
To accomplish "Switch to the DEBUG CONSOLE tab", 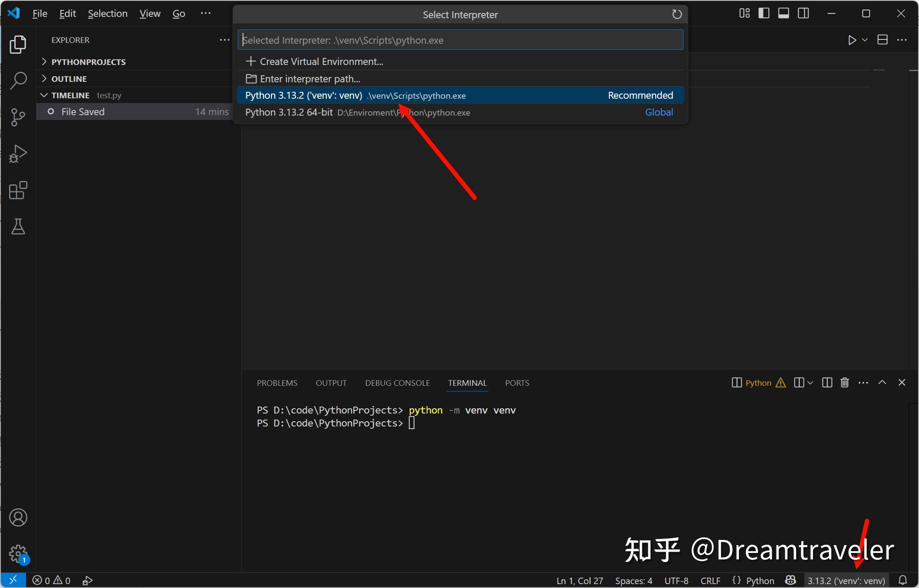I will click(x=397, y=383).
